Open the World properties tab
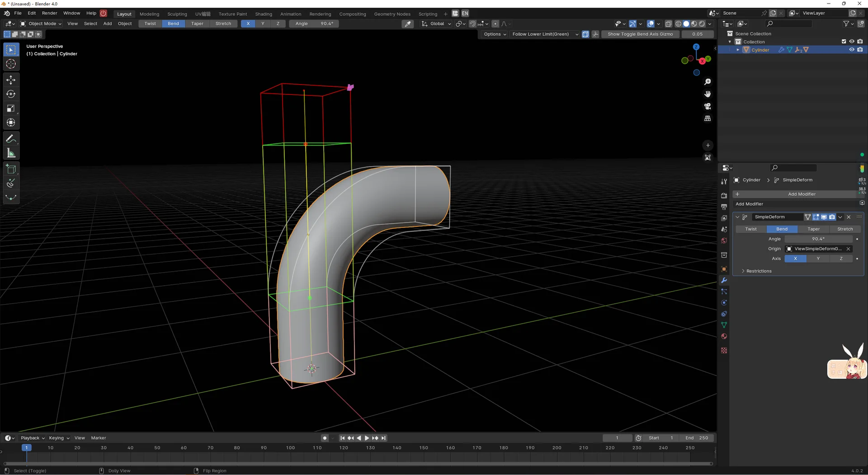Viewport: 868px width, 475px height. pyautogui.click(x=724, y=241)
